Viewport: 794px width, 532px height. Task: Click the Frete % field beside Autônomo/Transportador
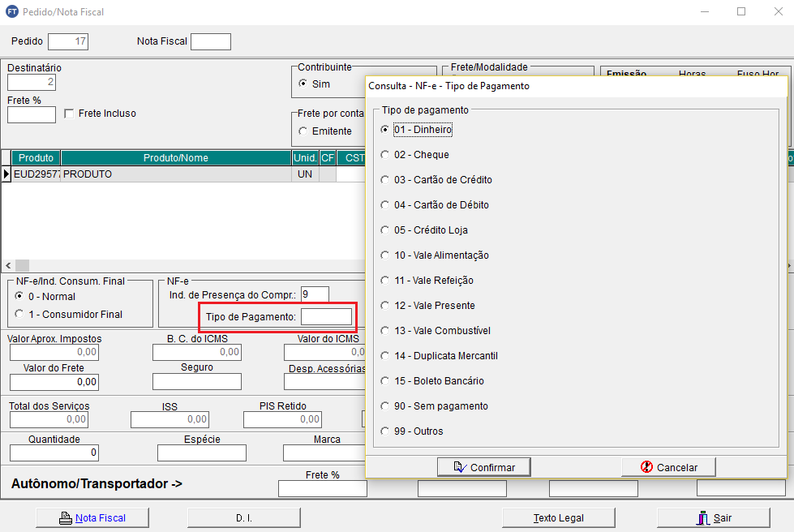[322, 488]
